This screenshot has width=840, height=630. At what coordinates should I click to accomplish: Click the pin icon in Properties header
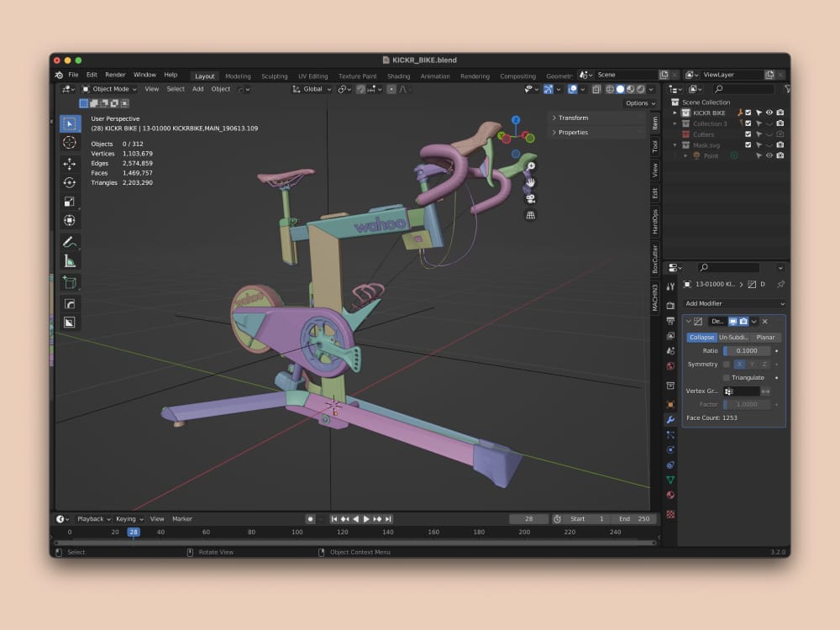pos(780,285)
